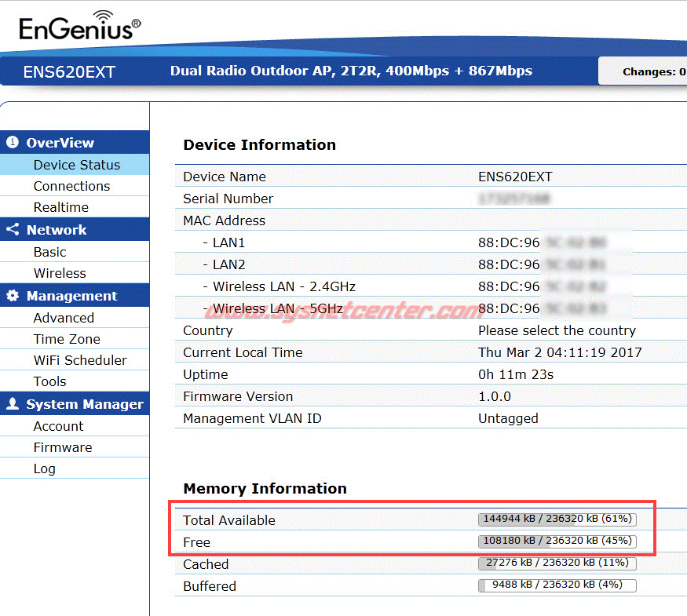Open Wireless settings

pos(60,273)
